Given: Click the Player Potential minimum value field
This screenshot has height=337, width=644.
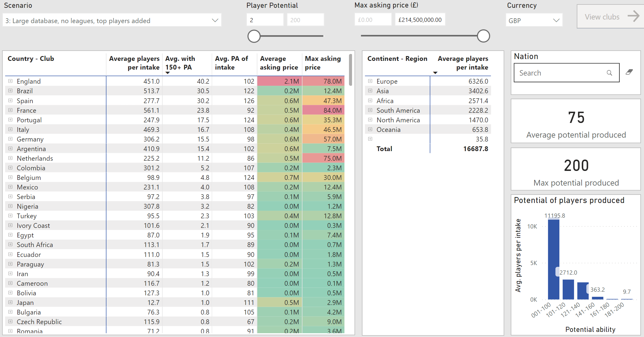Looking at the screenshot, I should 265,20.
